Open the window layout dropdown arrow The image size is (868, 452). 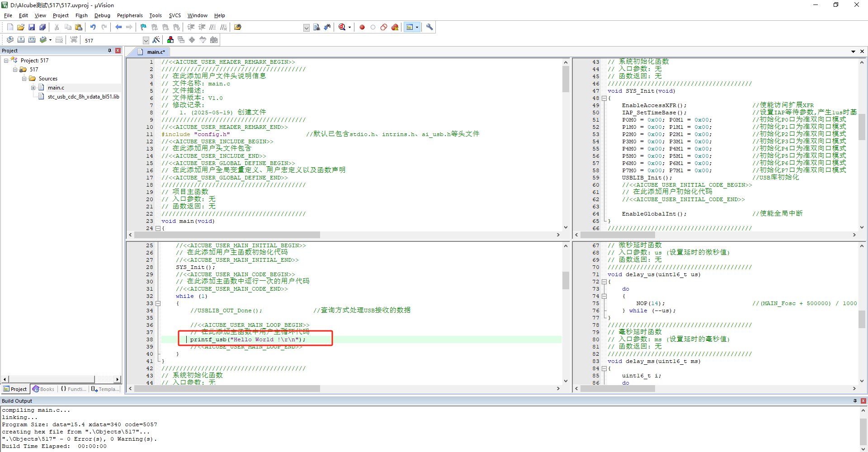click(x=417, y=27)
